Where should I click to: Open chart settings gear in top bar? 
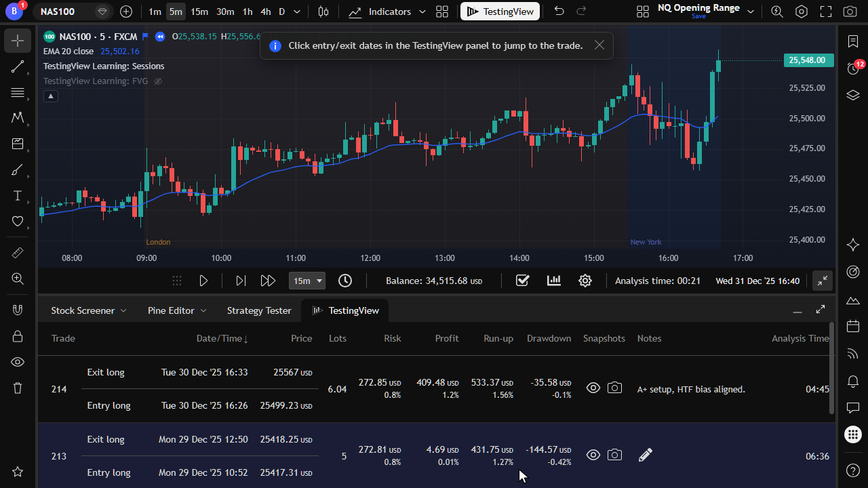[802, 12]
